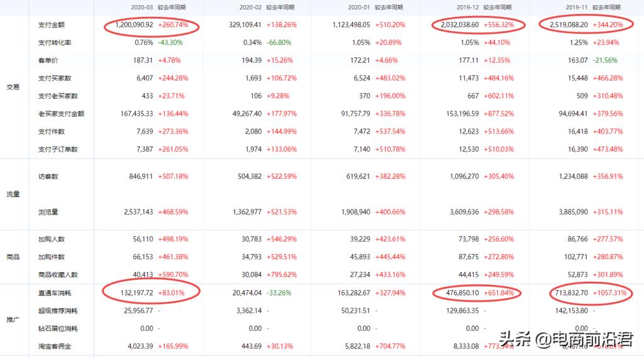Select the 直通车消耗 row label
This screenshot has height=358, width=644.
coord(56,293)
